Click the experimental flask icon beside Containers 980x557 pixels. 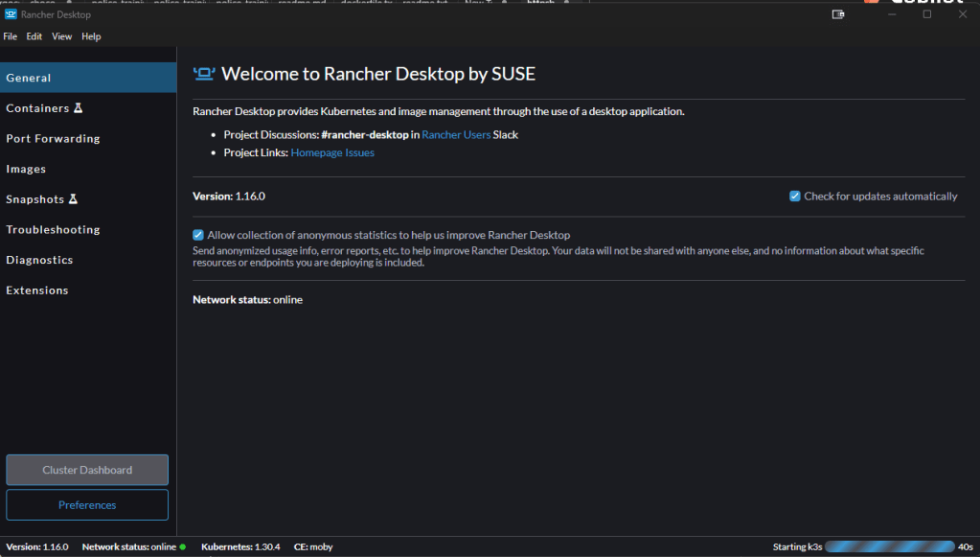tap(79, 108)
